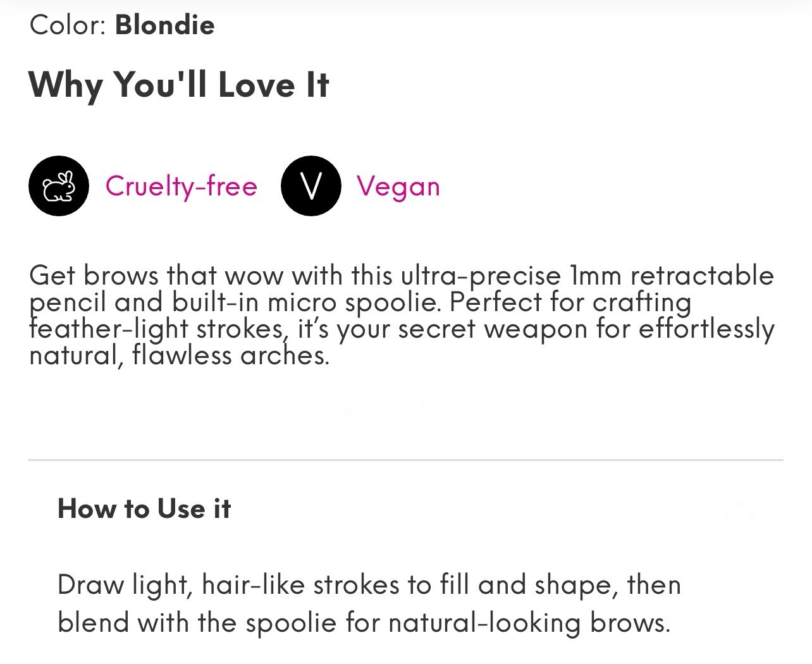The height and width of the screenshot is (664, 812).
Task: Collapse How to Use it with the chevron
Action: pos(739,509)
